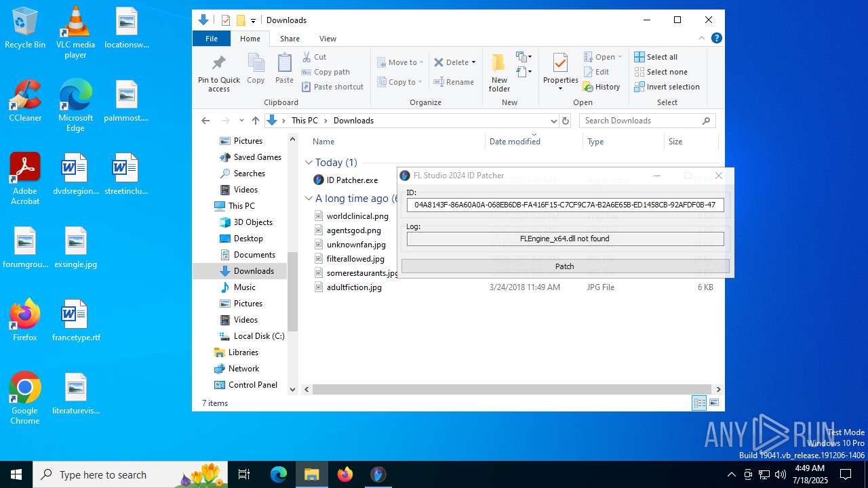
Task: Open VLC media player desktop icon
Action: 75,33
